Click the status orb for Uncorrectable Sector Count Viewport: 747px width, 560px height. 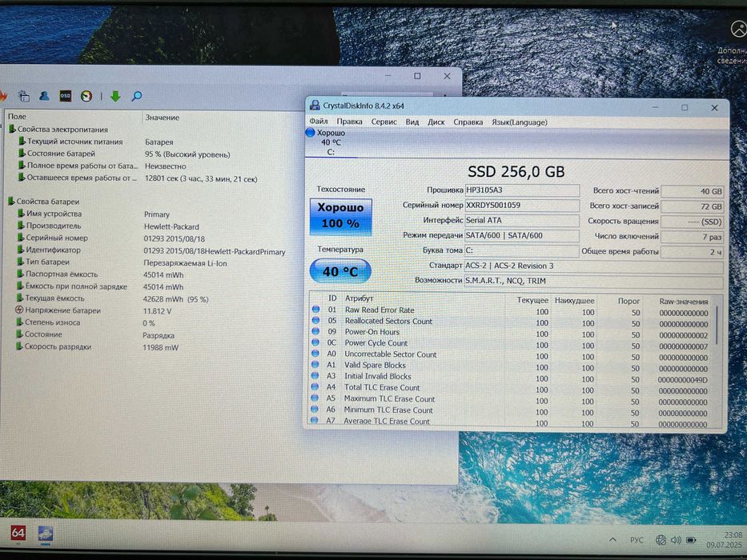click(x=315, y=354)
